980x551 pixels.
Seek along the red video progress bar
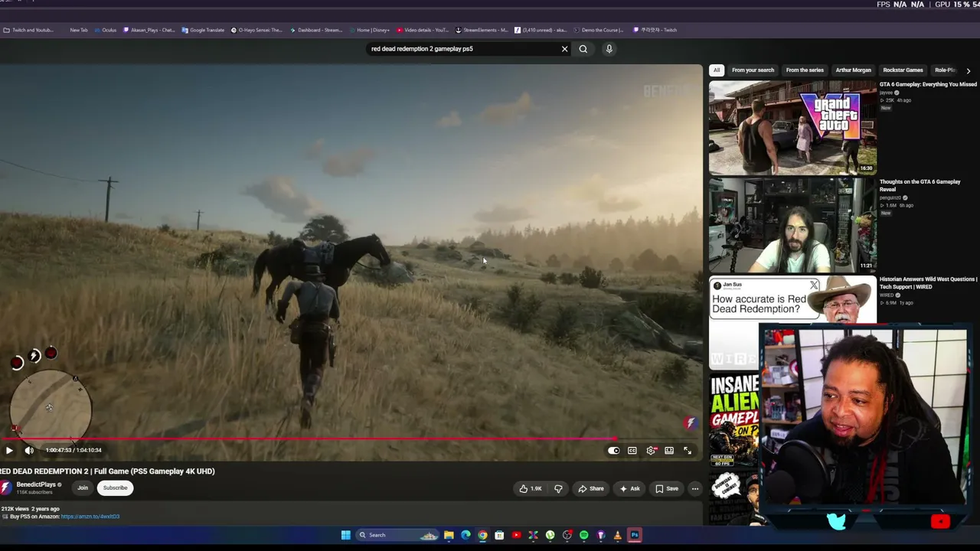tap(351, 439)
